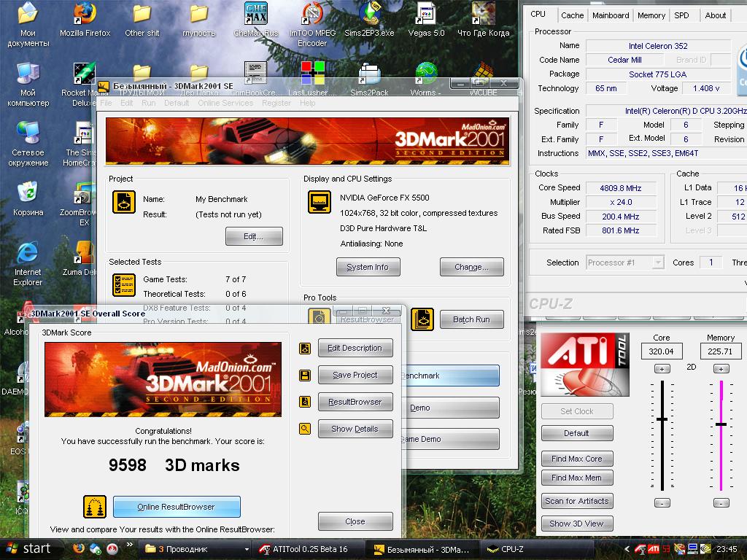Increase Core clock with the plus button
747x560 pixels.
pyautogui.click(x=662, y=368)
